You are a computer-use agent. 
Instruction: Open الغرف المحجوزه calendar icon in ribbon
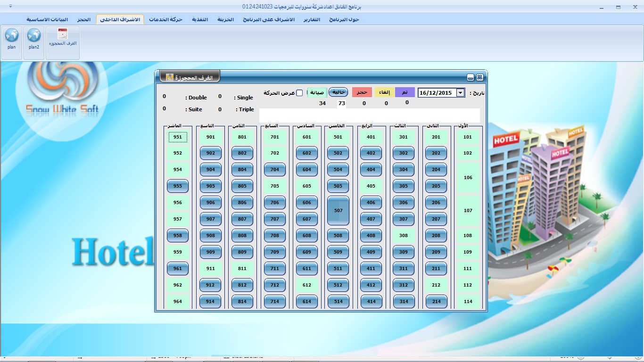(63, 34)
